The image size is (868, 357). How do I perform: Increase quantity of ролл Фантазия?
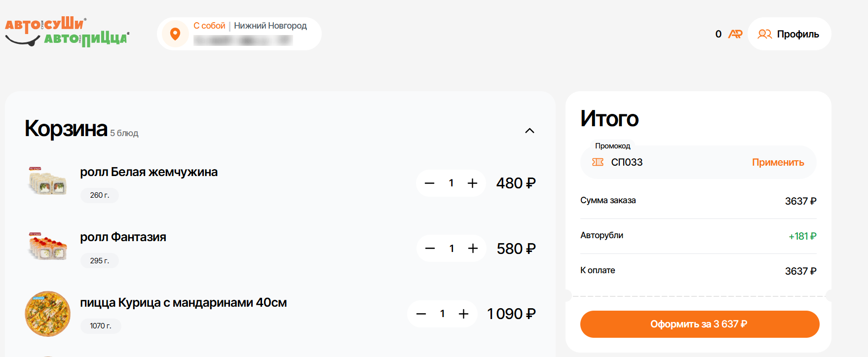(x=473, y=249)
